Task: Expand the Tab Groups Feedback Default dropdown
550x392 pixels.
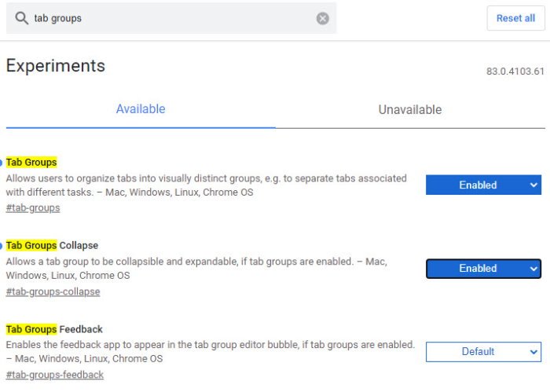Action: click(483, 352)
